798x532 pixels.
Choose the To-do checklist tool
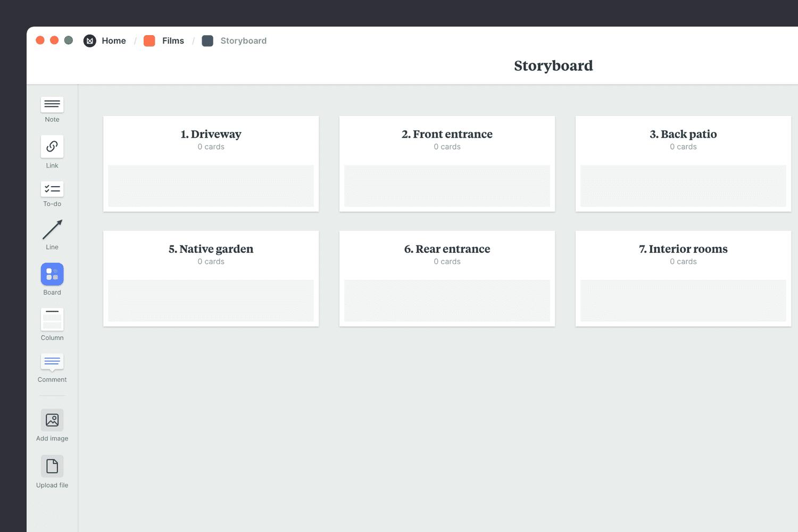point(52,189)
